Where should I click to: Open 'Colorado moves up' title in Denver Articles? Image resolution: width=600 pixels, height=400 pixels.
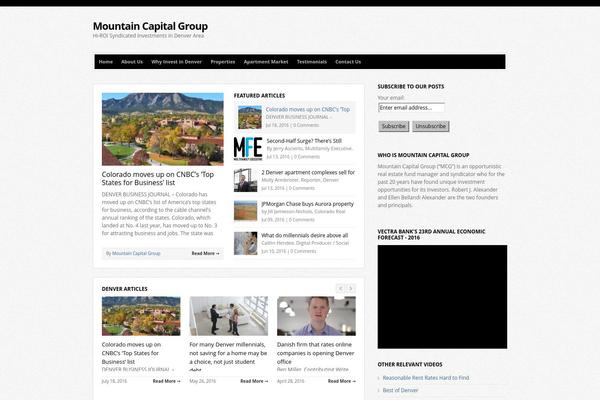tap(131, 353)
